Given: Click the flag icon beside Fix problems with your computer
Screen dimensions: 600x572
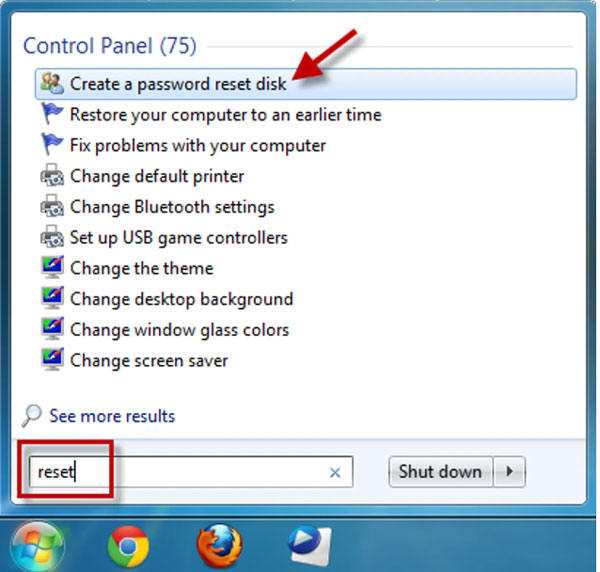Looking at the screenshot, I should pyautogui.click(x=52, y=144).
